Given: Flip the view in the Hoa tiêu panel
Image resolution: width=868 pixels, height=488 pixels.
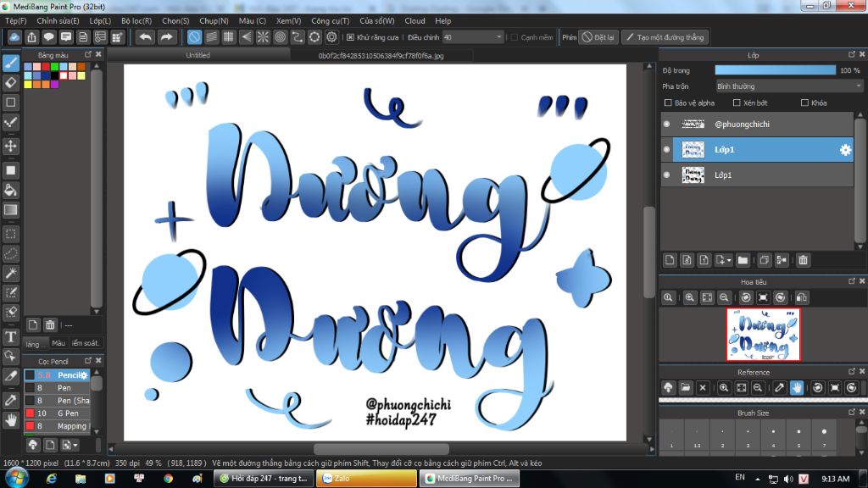Looking at the screenshot, I should (x=802, y=297).
